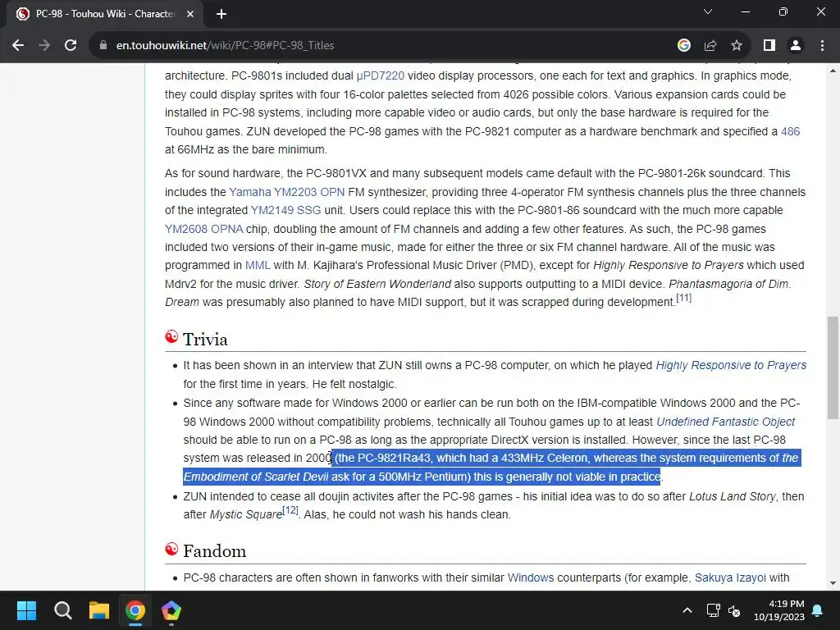The image size is (840, 630).
Task: Click the italic text Mystic Square
Action: 246,515
